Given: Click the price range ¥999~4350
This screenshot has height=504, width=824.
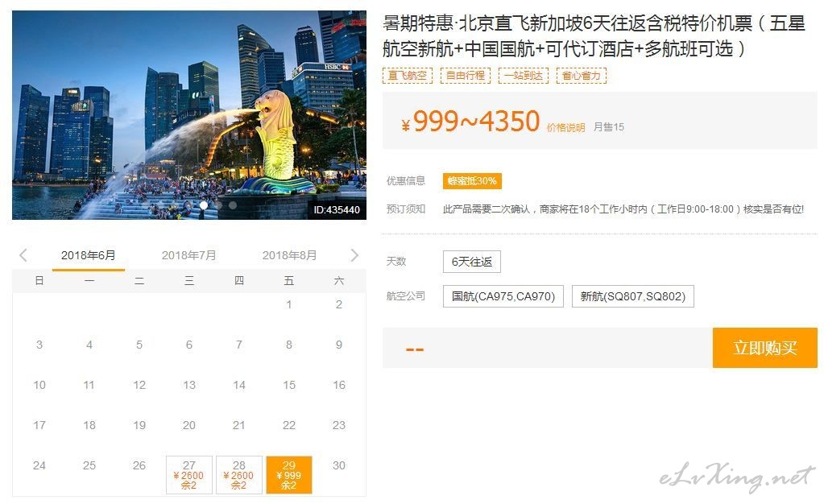Looking at the screenshot, I should point(470,122).
